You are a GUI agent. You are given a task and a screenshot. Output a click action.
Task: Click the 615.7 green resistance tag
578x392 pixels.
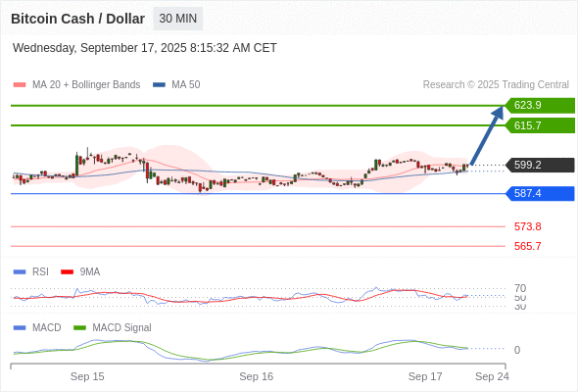point(540,125)
